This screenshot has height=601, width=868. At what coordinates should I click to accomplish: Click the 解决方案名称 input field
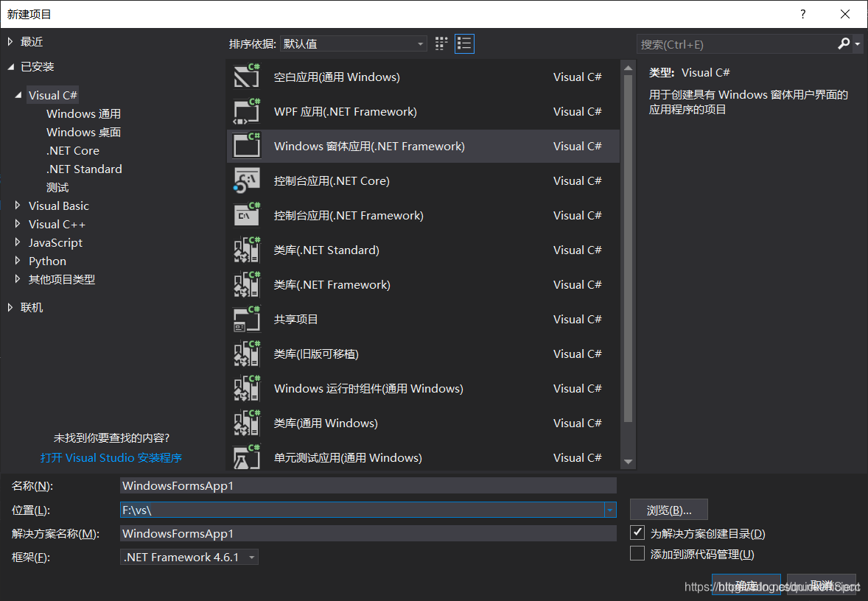(368, 533)
